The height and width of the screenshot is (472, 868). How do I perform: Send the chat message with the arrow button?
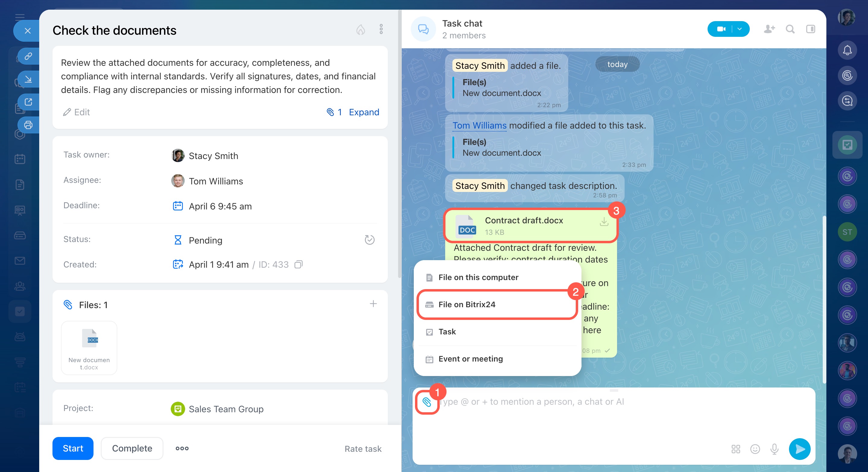(800, 449)
